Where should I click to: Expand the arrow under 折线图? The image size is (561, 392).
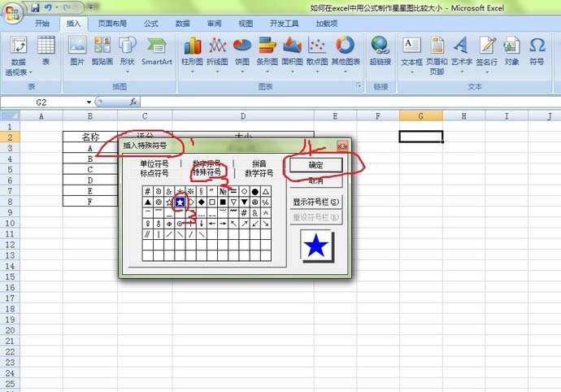tap(217, 72)
